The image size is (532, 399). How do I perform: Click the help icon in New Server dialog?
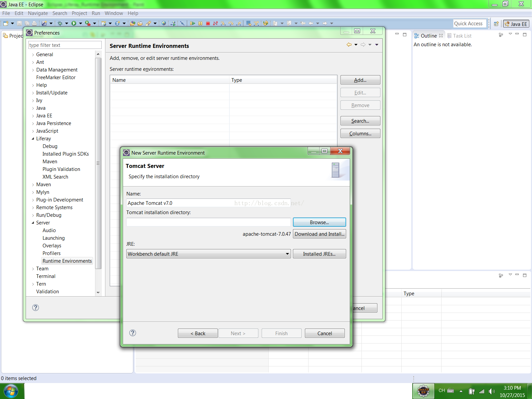pyautogui.click(x=133, y=333)
